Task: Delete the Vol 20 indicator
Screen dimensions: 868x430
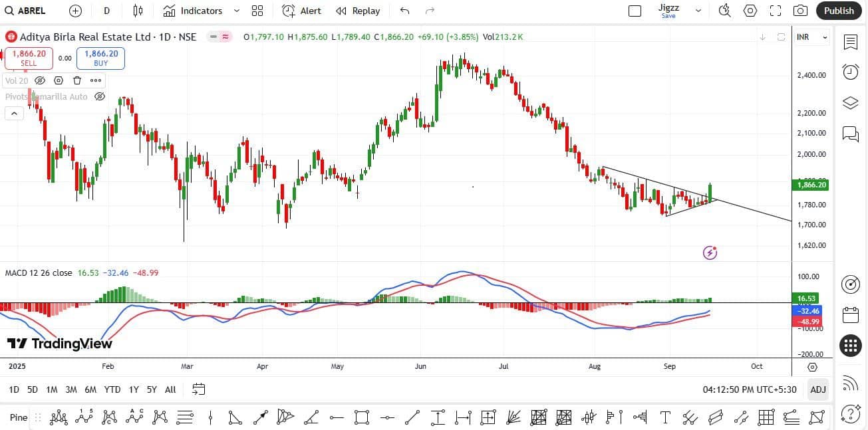Action: (77, 80)
